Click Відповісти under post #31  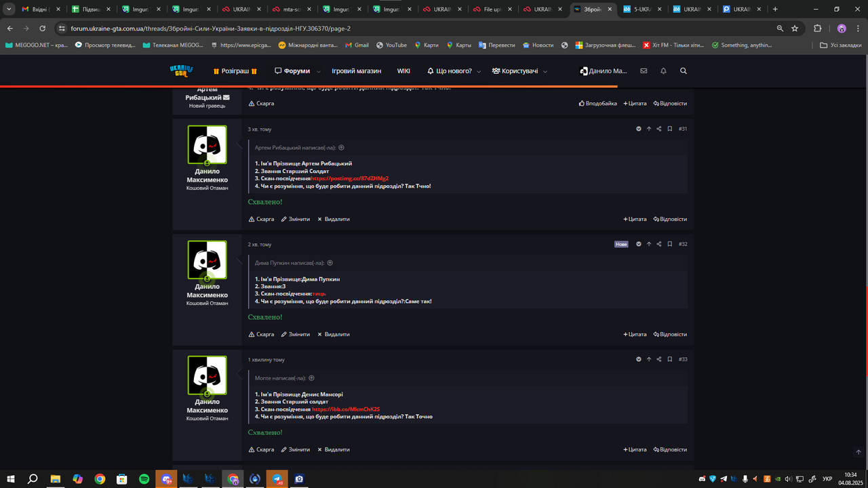pos(670,219)
